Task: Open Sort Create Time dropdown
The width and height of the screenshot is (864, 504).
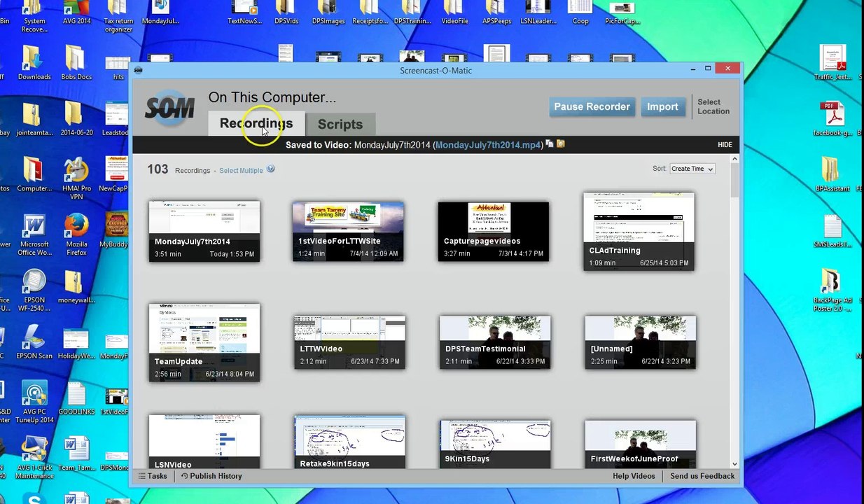Action: click(x=692, y=169)
